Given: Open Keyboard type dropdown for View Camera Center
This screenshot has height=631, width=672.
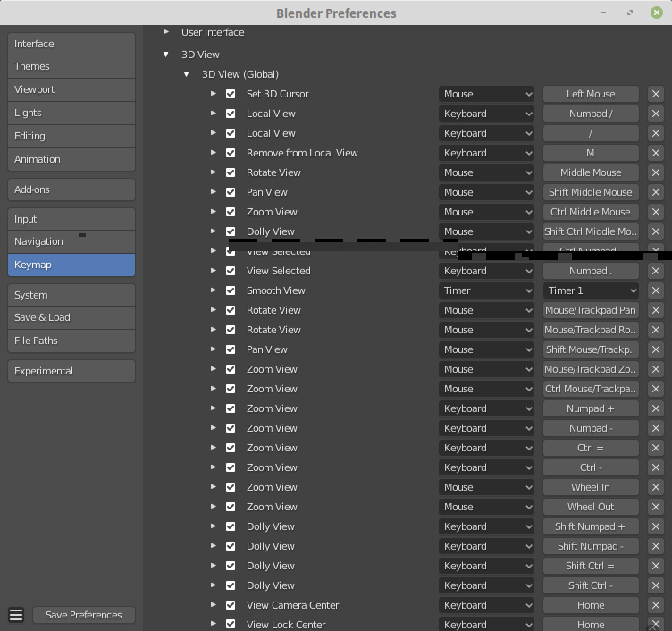Looking at the screenshot, I should 486,605.
